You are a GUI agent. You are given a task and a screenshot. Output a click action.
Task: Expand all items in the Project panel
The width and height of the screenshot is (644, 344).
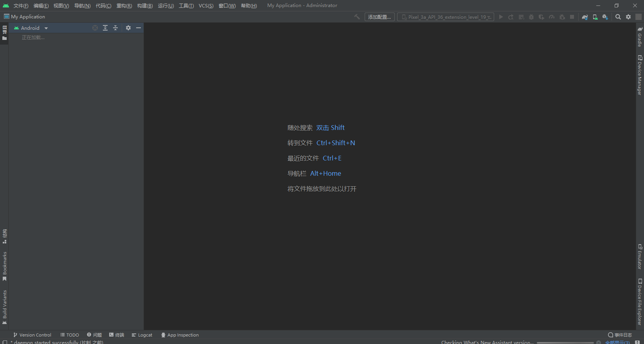pos(105,28)
